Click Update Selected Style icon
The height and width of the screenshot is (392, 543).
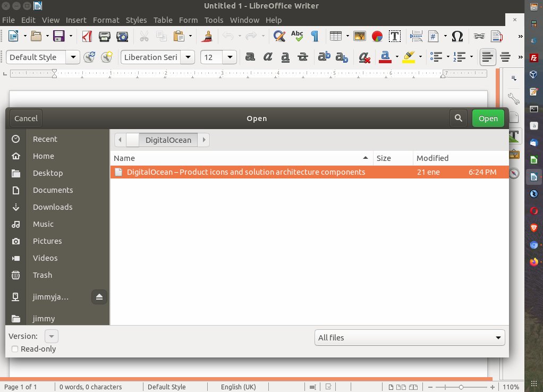(x=89, y=57)
